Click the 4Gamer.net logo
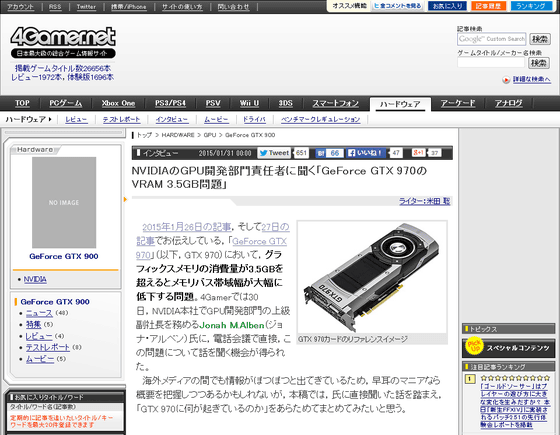 tap(63, 37)
